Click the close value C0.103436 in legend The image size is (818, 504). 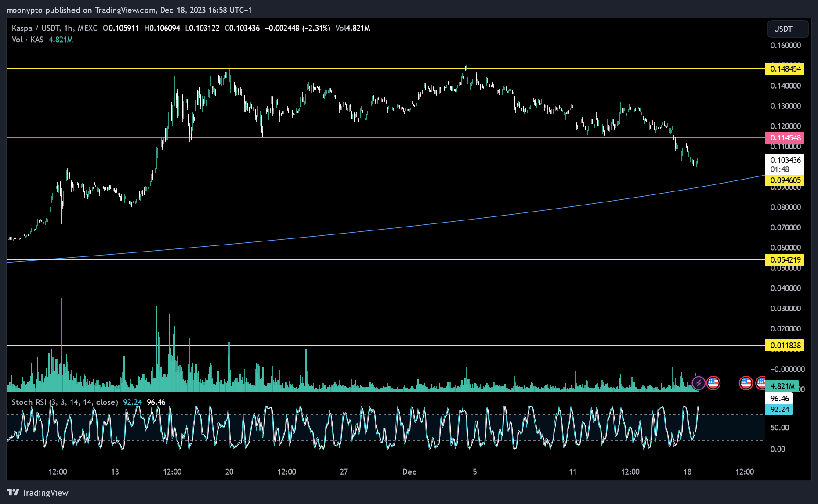pos(242,28)
